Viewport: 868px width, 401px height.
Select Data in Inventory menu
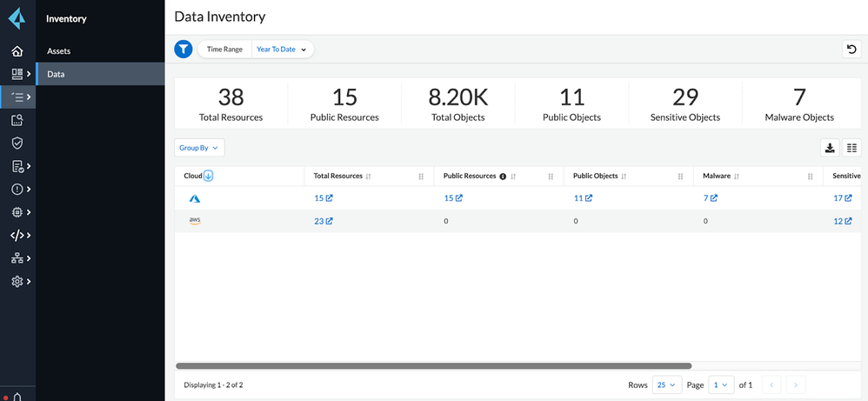(x=56, y=74)
